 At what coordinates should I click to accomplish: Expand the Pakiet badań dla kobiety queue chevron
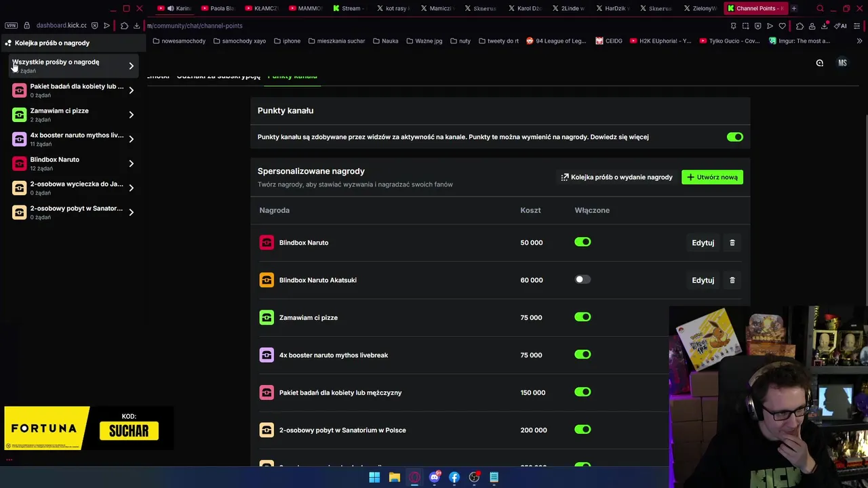[132, 90]
